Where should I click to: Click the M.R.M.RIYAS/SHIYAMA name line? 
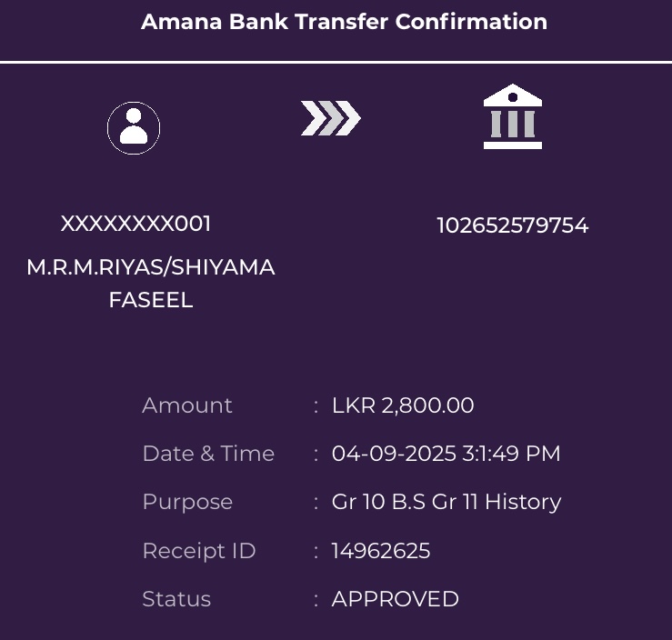(151, 267)
